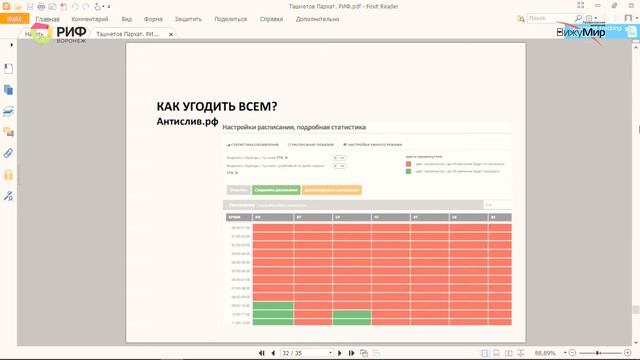The width and height of the screenshot is (640, 360).
Task: Click the Open file icon in quick access toolbar
Action: (18, 7)
